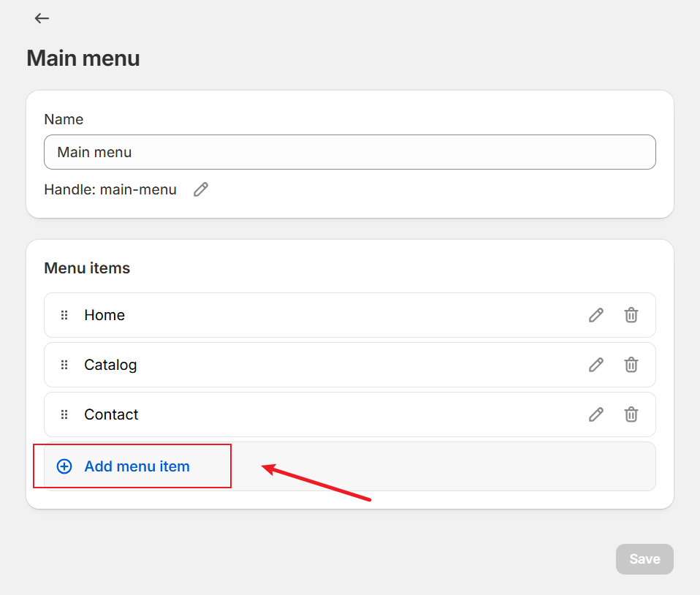Select the Home menu item row
700x595 pixels.
pyautogui.click(x=350, y=315)
